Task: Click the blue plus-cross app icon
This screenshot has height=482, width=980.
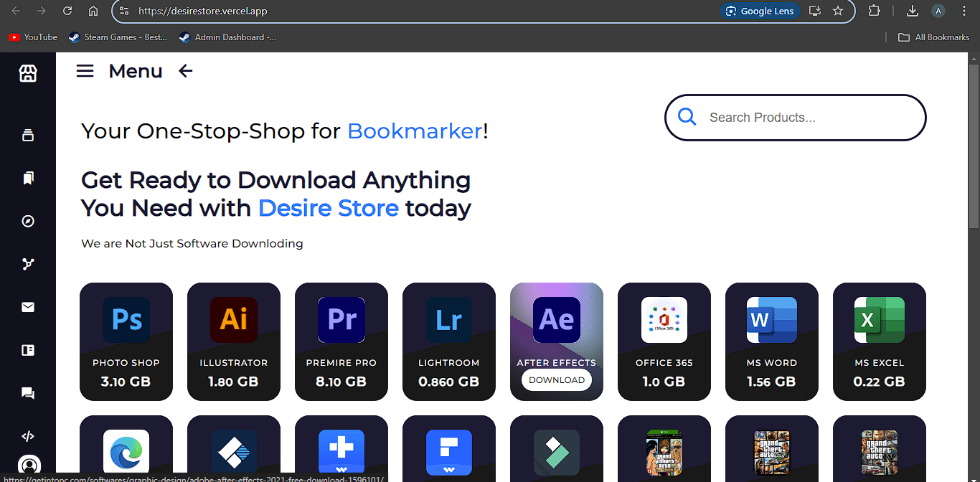Action: pyautogui.click(x=341, y=452)
